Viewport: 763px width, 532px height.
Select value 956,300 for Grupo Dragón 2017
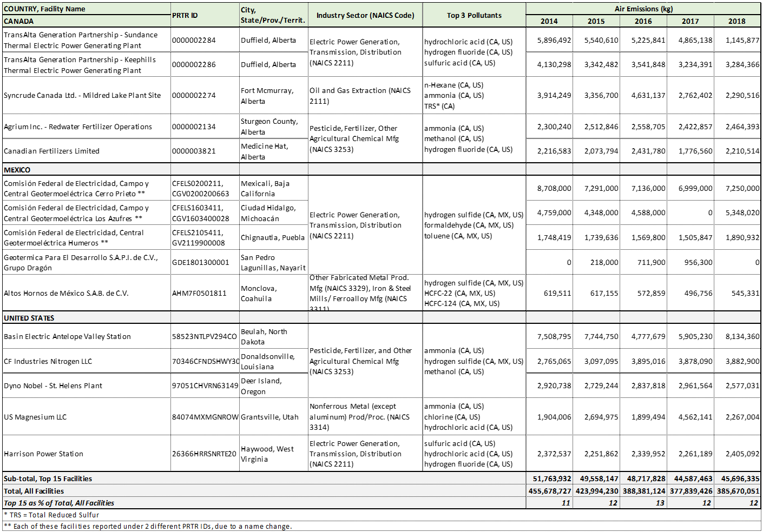(698, 262)
